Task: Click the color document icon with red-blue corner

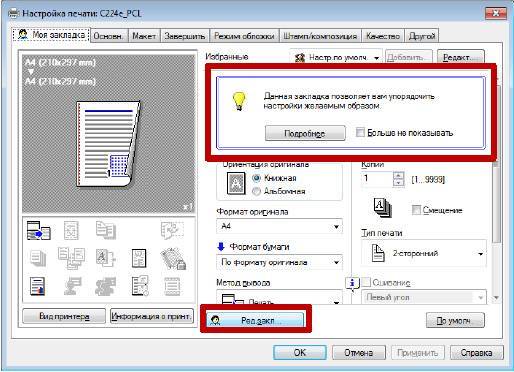Action: [x=37, y=286]
